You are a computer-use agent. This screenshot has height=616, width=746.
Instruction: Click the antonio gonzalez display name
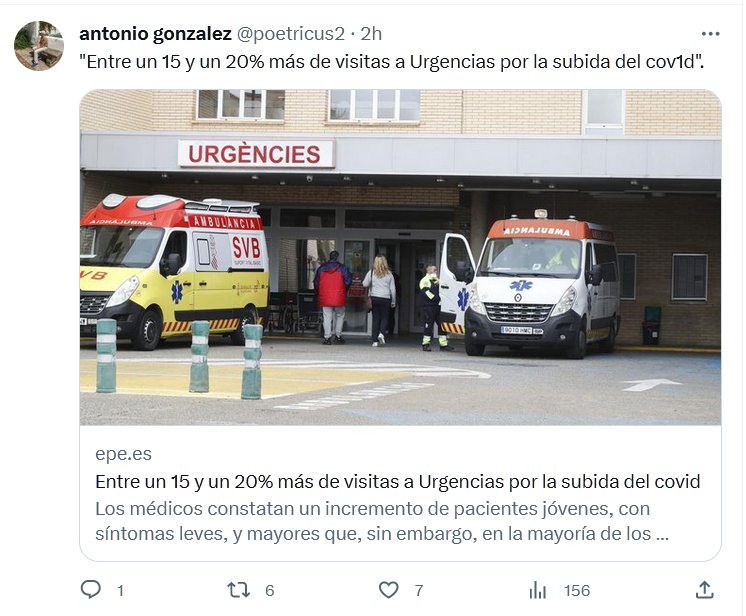[x=155, y=34]
